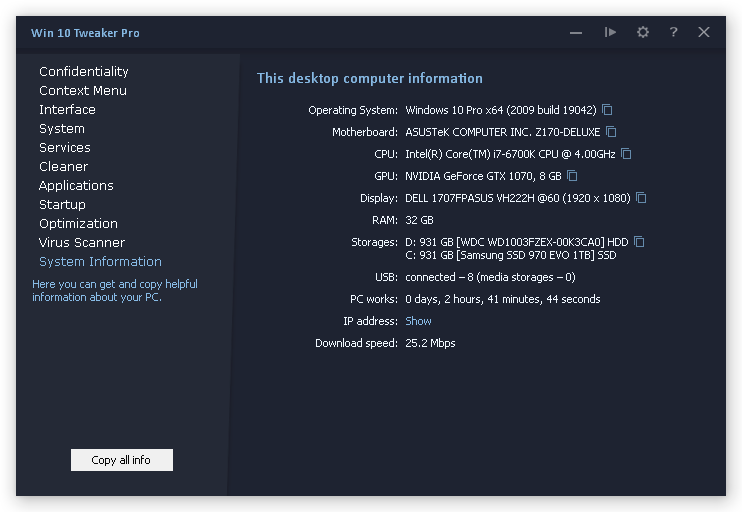This screenshot has width=742, height=512.
Task: Select Startup from the sidebar
Action: coord(62,204)
